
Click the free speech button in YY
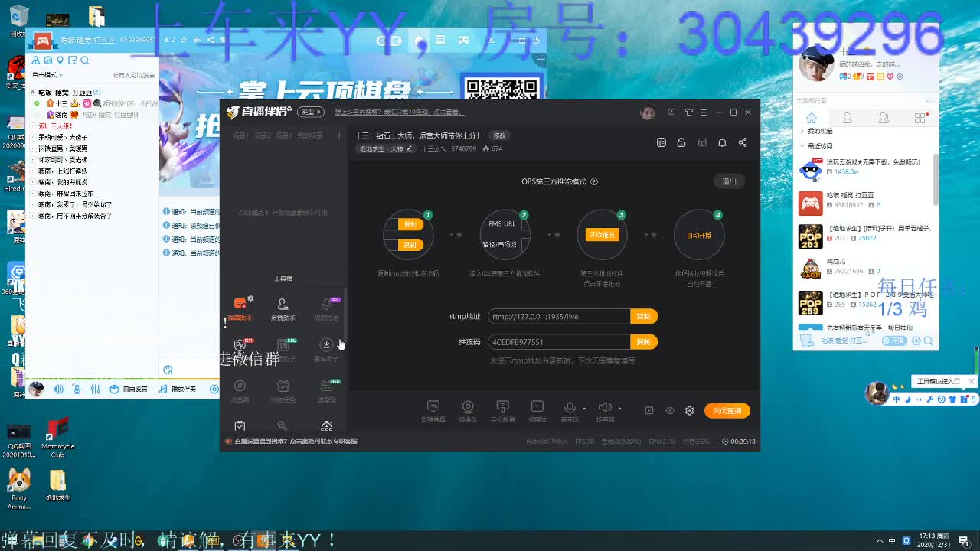click(129, 390)
